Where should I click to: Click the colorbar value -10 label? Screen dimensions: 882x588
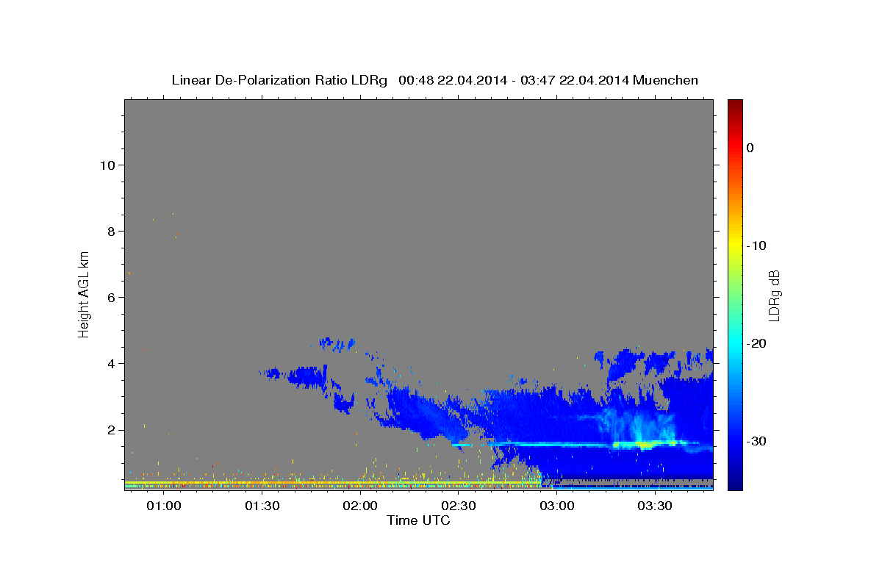click(x=756, y=245)
